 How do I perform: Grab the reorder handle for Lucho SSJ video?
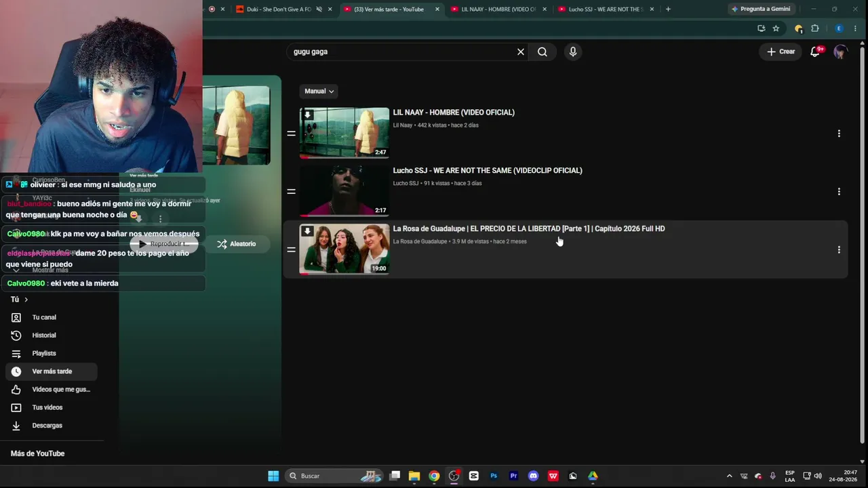point(291,192)
